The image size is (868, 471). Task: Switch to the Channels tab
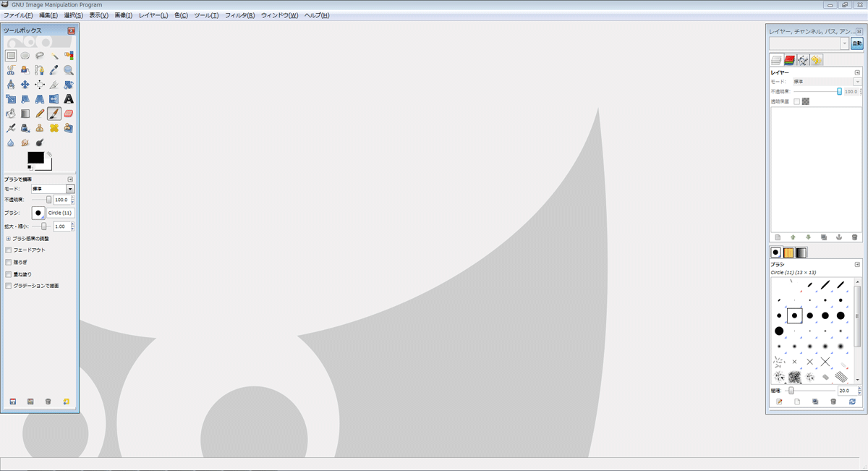[789, 60]
